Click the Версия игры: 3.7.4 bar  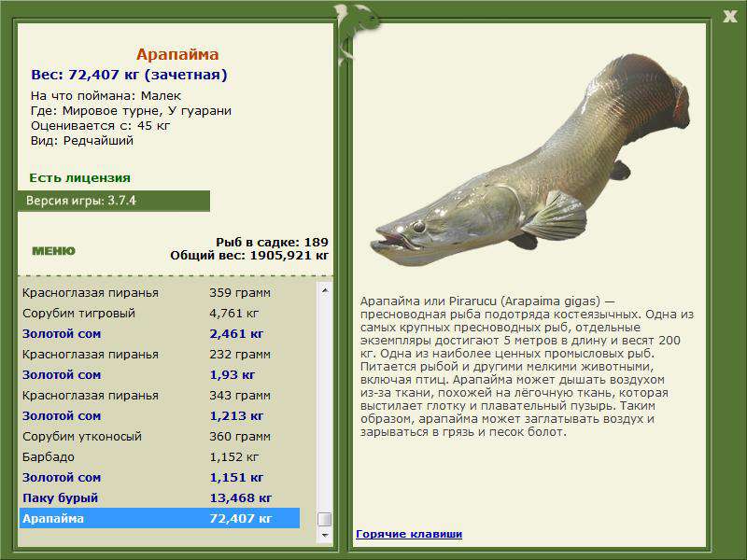113,201
